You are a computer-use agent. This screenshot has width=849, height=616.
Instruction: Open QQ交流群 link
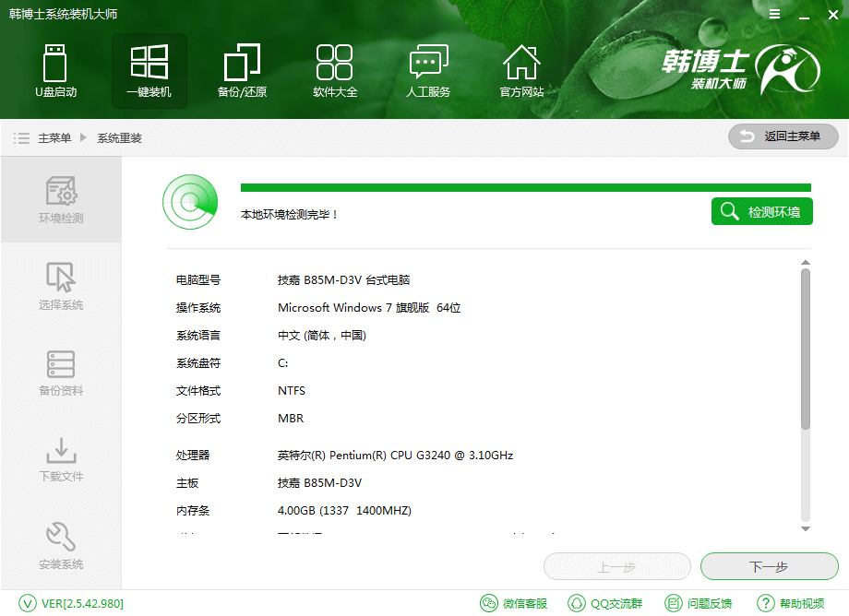(604, 604)
